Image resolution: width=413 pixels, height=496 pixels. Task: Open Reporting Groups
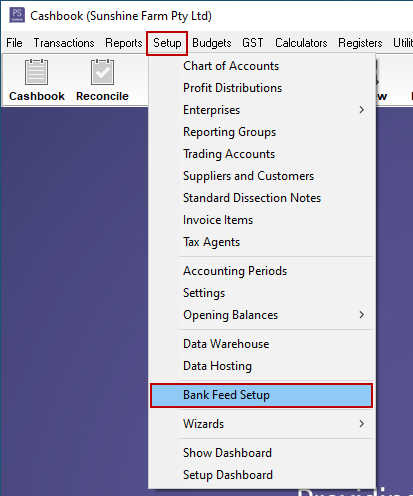tap(229, 132)
